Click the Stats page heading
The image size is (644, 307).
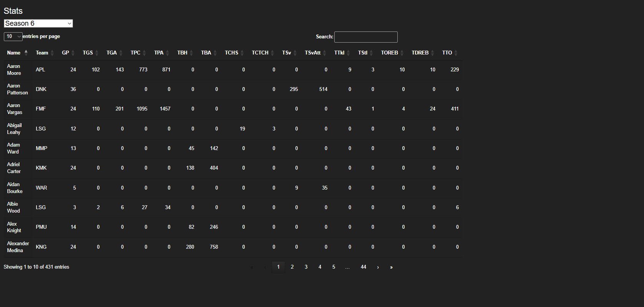[x=13, y=11]
